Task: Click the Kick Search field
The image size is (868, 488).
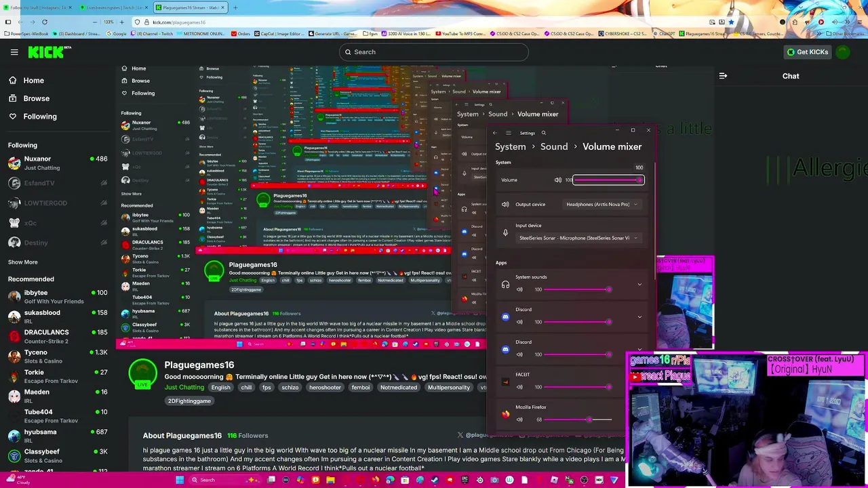Action: coord(434,52)
